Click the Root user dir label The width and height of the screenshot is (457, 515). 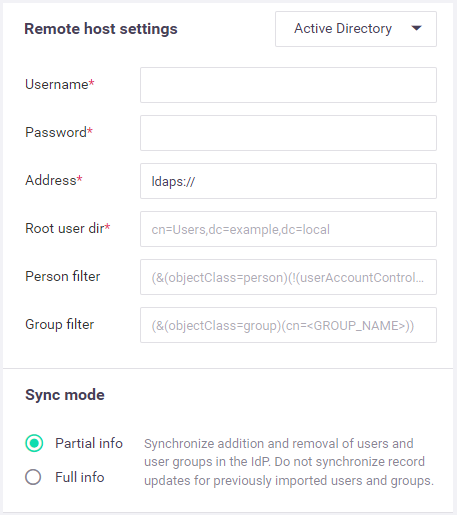point(68,228)
